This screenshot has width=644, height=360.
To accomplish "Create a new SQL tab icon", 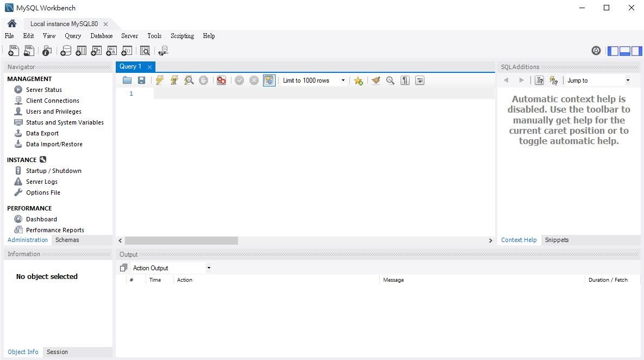I will (x=14, y=51).
